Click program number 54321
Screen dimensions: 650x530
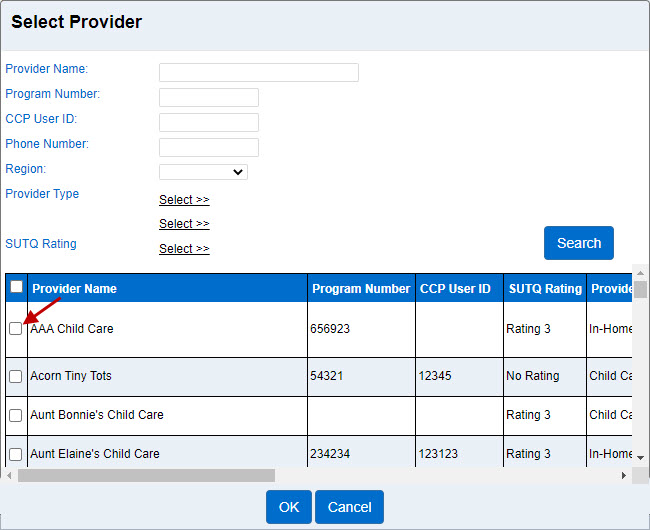327,376
